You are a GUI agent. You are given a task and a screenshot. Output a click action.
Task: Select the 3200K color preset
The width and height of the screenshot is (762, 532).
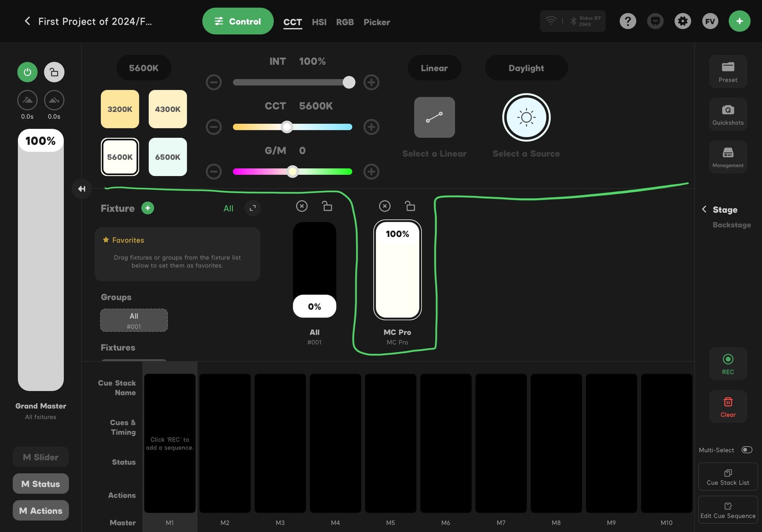tap(120, 109)
